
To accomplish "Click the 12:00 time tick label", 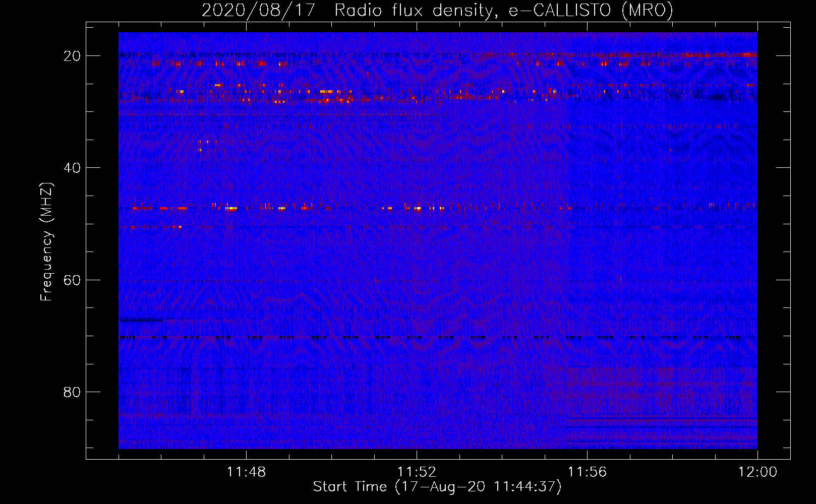I will [757, 472].
